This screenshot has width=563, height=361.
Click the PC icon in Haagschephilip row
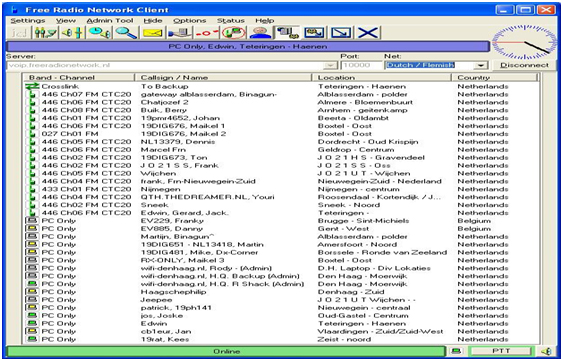pos(32,292)
